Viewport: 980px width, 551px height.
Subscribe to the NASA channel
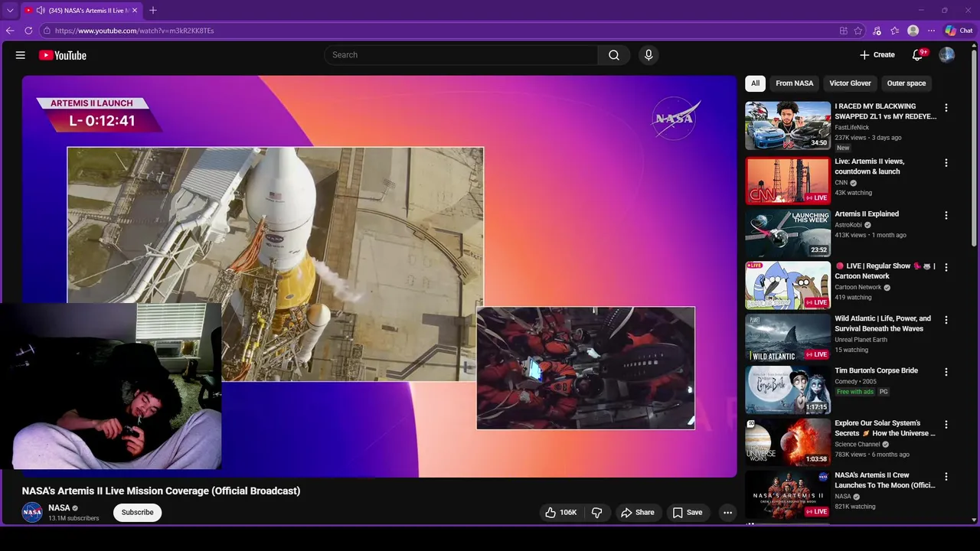click(x=137, y=513)
